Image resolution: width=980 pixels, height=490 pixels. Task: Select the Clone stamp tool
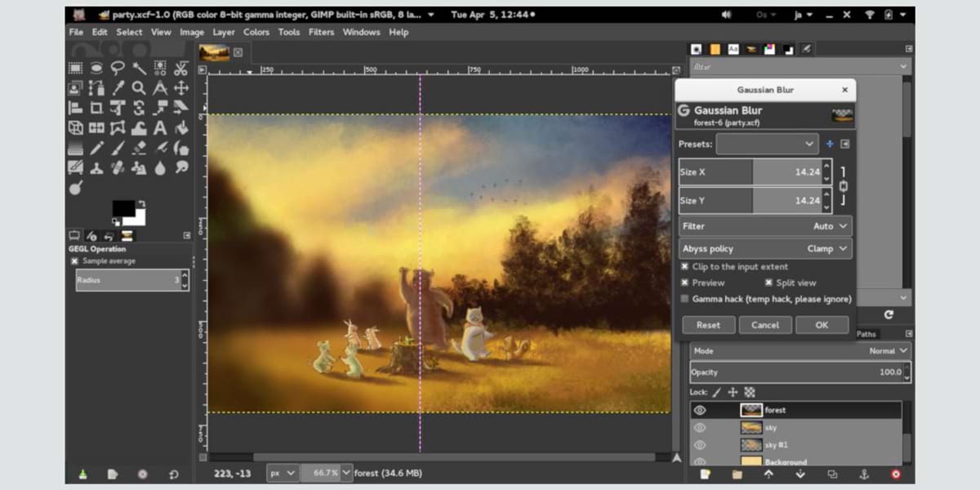pos(96,167)
